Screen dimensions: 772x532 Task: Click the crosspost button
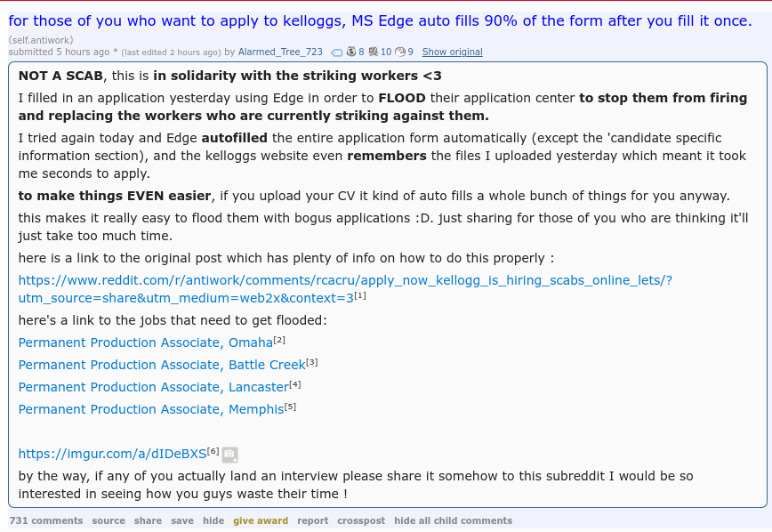(361, 520)
